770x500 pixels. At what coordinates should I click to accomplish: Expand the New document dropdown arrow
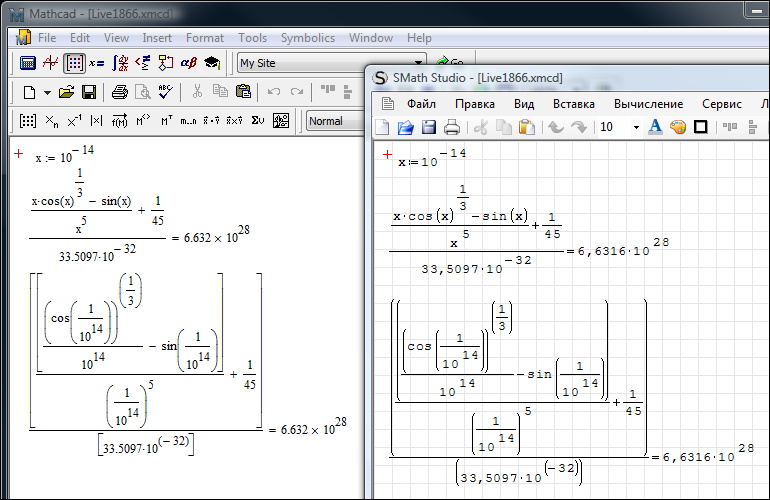[x=46, y=92]
